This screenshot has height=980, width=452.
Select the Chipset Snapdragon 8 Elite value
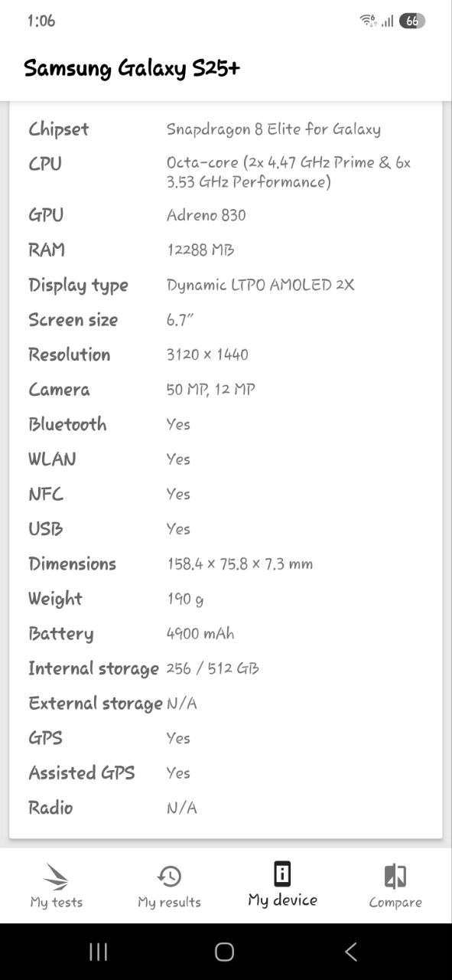click(274, 129)
